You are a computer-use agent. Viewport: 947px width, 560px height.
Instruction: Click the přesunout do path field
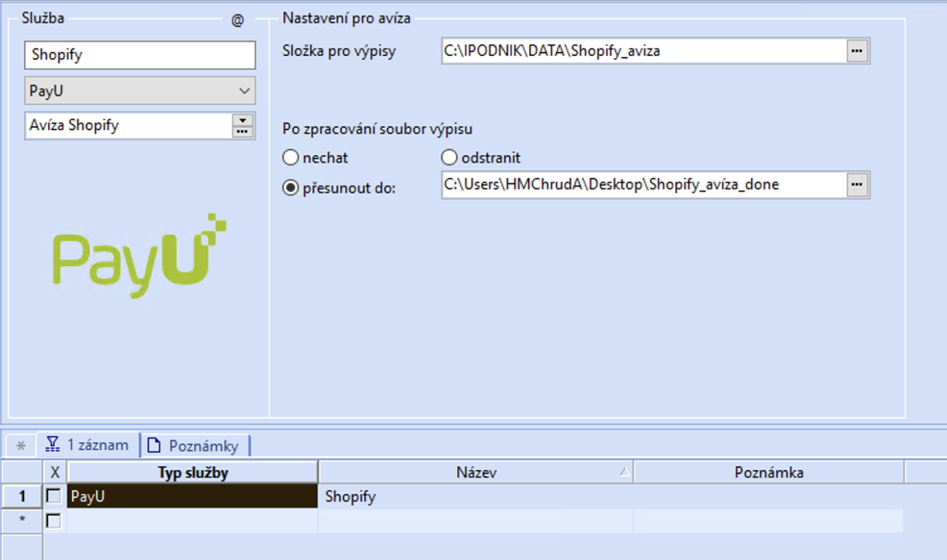pyautogui.click(x=644, y=185)
